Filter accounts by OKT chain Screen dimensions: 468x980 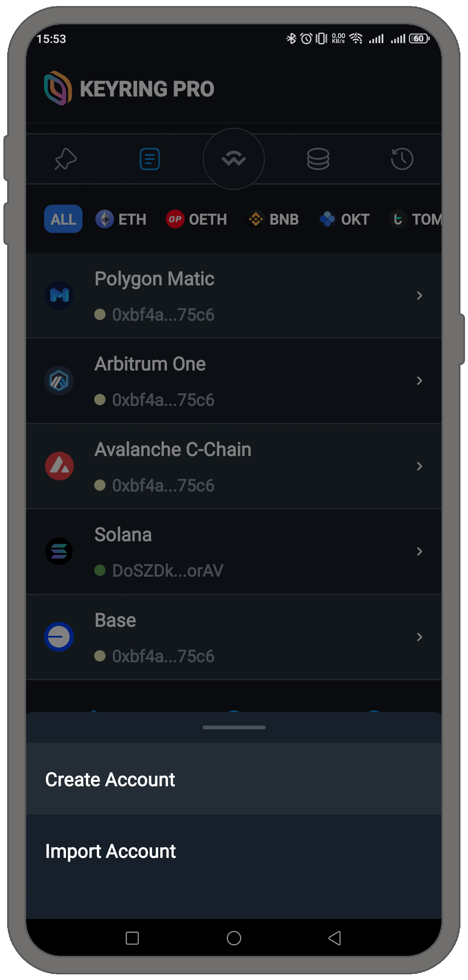[344, 219]
